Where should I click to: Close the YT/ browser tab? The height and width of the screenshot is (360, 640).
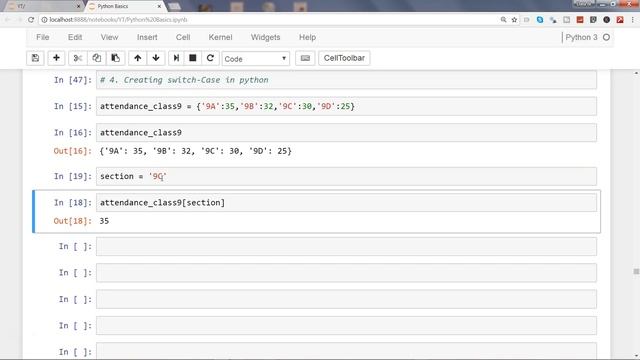pos(78,7)
